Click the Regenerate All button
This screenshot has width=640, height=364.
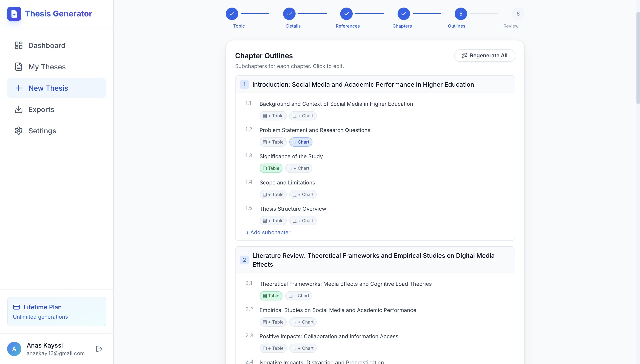pos(484,56)
